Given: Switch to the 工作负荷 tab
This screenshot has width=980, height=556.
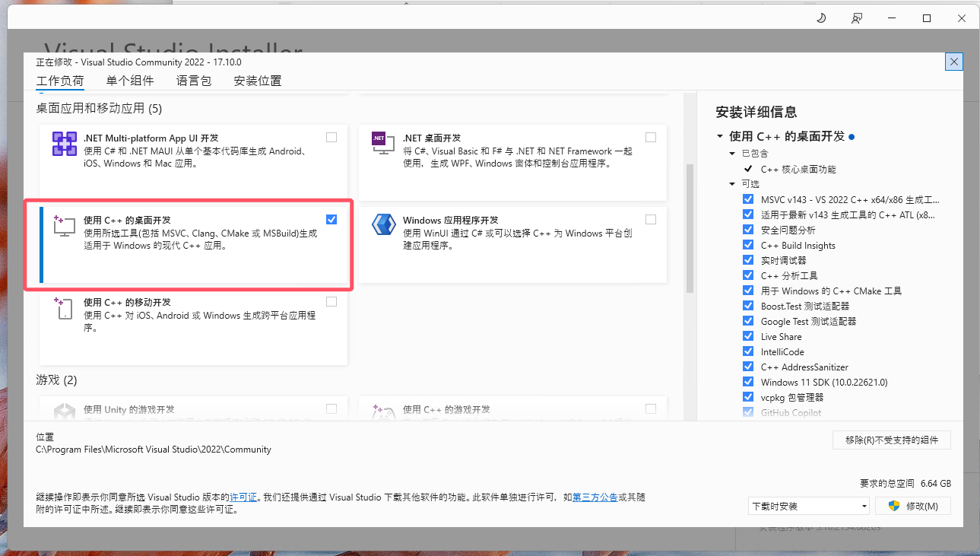Looking at the screenshot, I should (60, 81).
